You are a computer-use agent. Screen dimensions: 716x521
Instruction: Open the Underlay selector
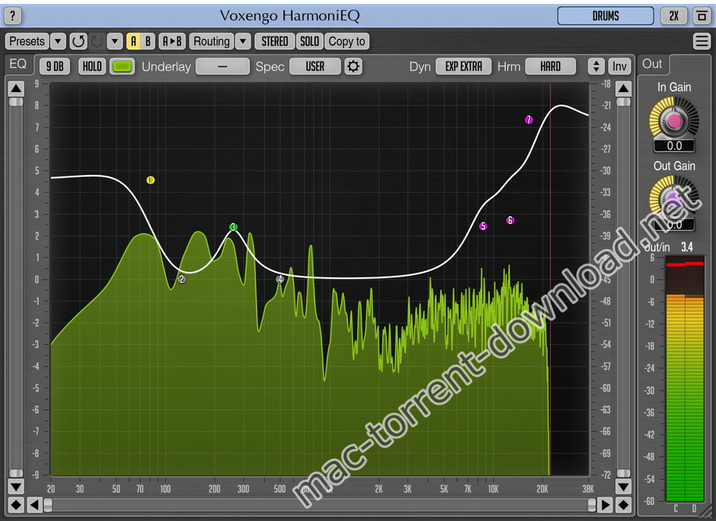(222, 67)
